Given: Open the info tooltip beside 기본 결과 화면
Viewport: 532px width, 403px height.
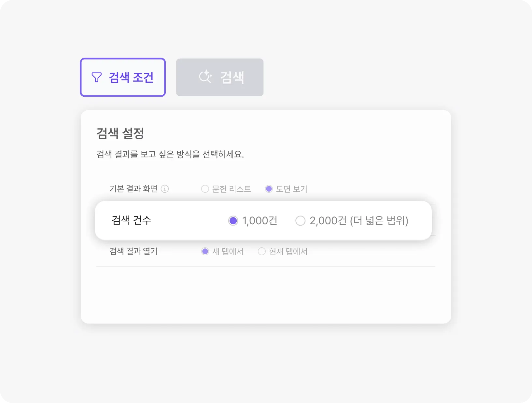Looking at the screenshot, I should pos(166,189).
